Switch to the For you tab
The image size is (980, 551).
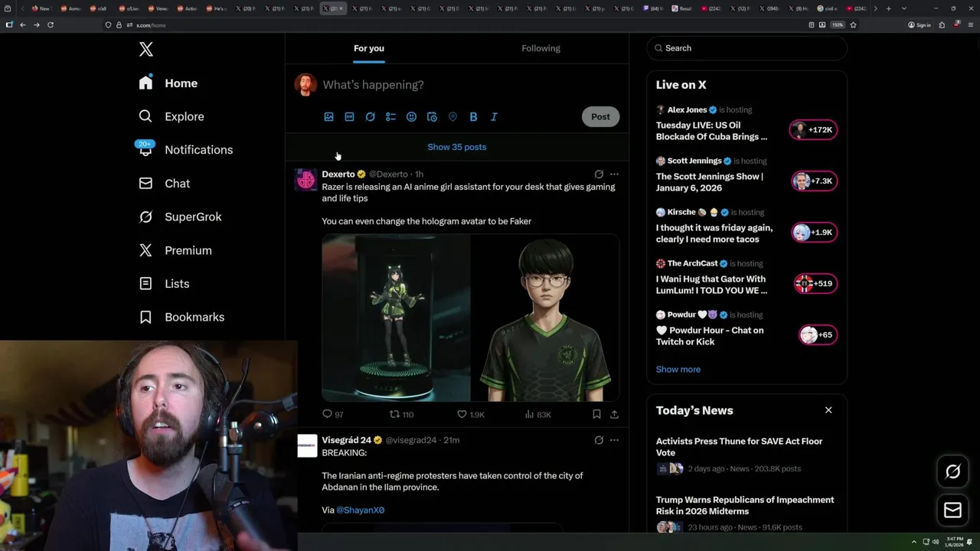click(369, 48)
